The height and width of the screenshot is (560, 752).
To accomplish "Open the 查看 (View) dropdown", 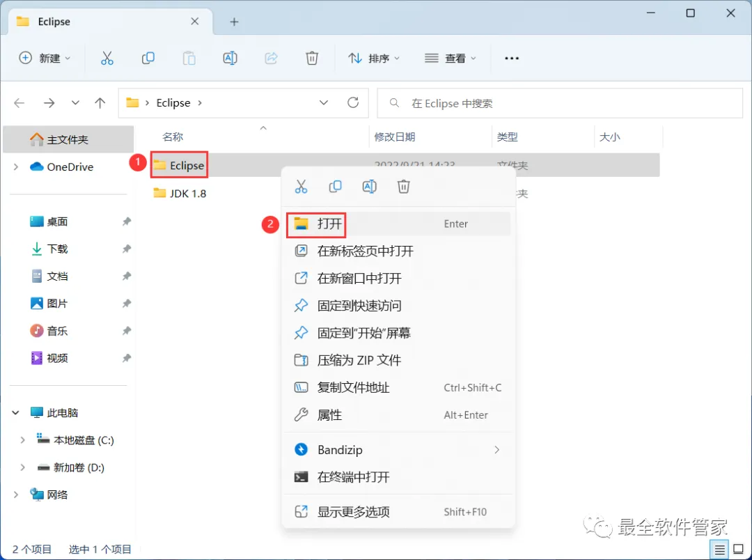I will [x=450, y=58].
